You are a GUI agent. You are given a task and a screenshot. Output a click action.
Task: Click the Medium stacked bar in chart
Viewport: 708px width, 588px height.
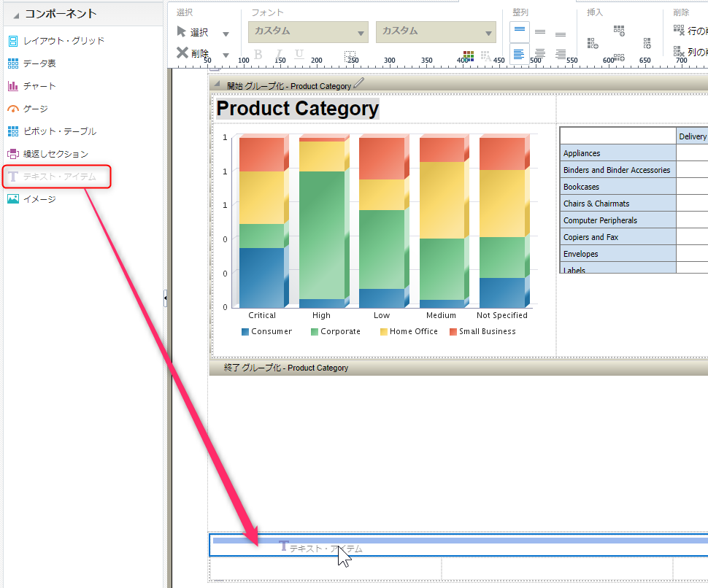tap(445, 221)
